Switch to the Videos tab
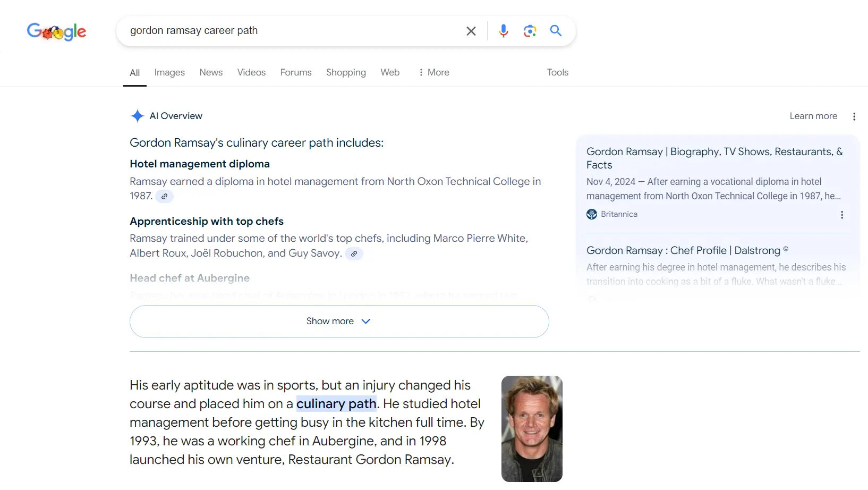Viewport: 868px width, 490px height. click(251, 72)
